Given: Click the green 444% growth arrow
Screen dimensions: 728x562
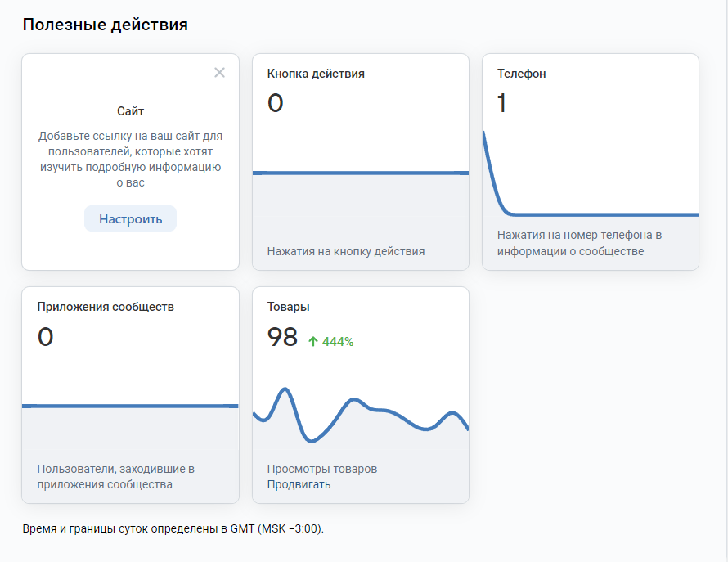Looking at the screenshot, I should coord(312,342).
